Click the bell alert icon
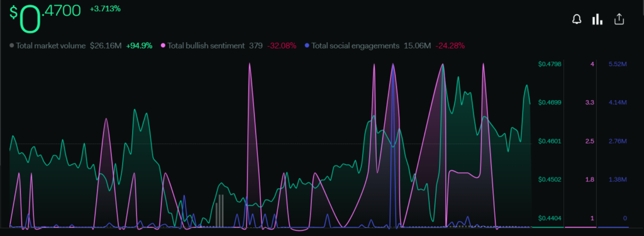The width and height of the screenshot is (644, 236). click(577, 20)
